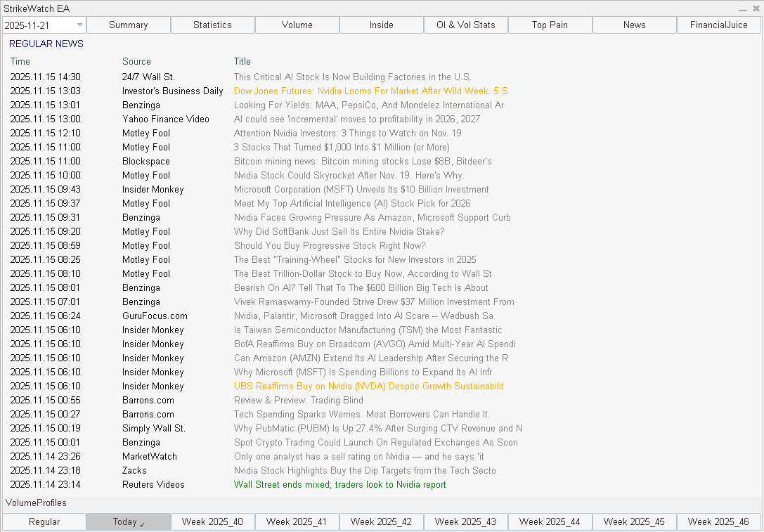Viewport: 764px width, 532px height.
Task: Select the Volume tab
Action: coord(297,25)
